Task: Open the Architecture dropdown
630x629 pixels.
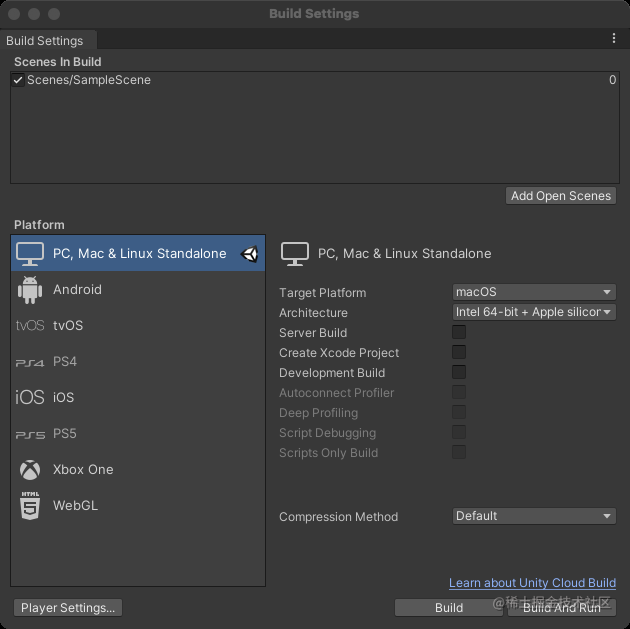Action: [534, 312]
